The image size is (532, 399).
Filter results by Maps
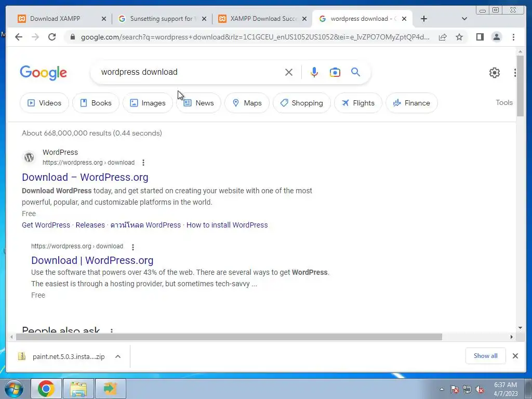pyautogui.click(x=247, y=103)
